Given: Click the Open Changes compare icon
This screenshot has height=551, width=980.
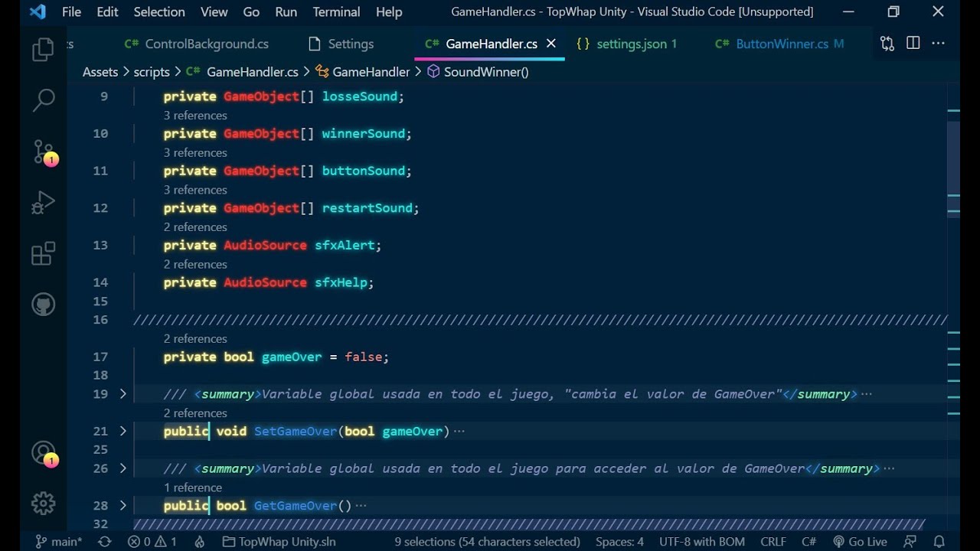Looking at the screenshot, I should click(887, 44).
